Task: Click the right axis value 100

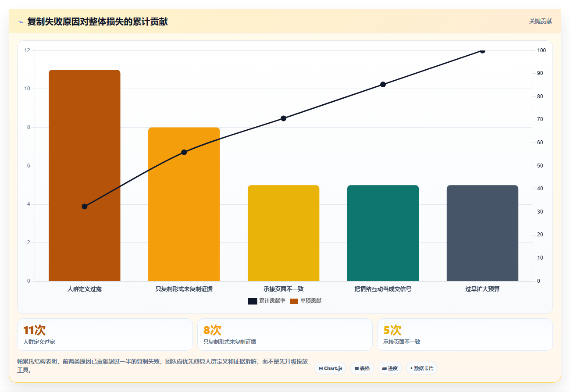Action: [x=541, y=50]
